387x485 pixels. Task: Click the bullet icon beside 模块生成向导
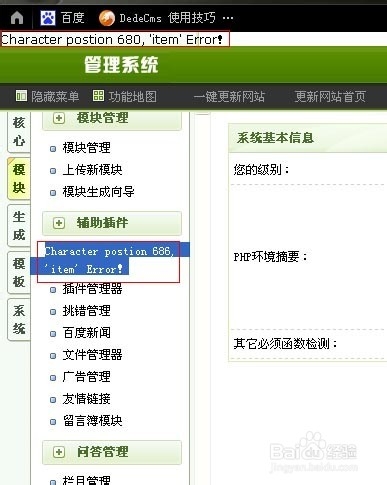point(53,193)
